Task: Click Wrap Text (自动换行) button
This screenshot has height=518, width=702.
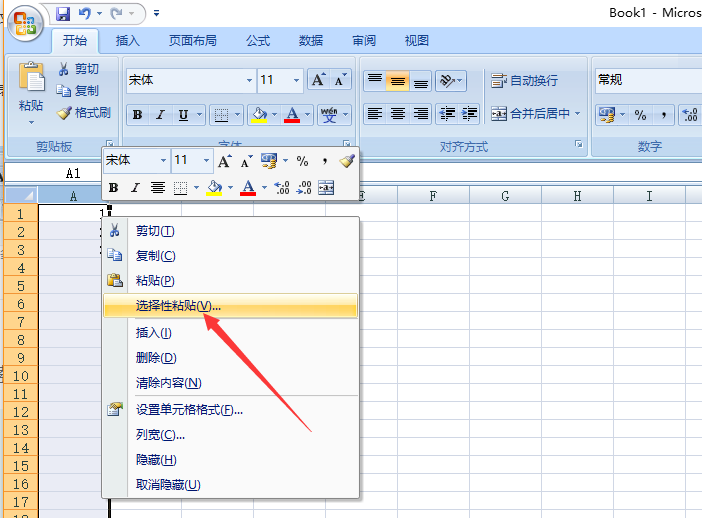Action: tap(524, 81)
